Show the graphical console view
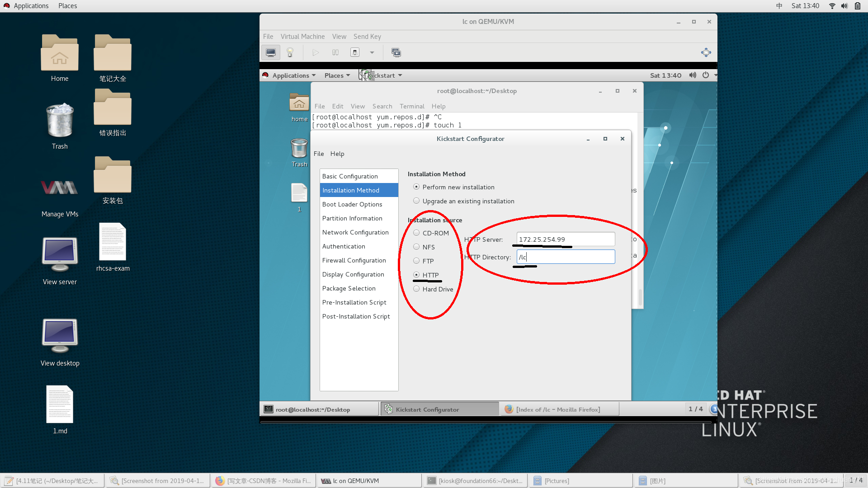The image size is (868, 488). (x=270, y=52)
